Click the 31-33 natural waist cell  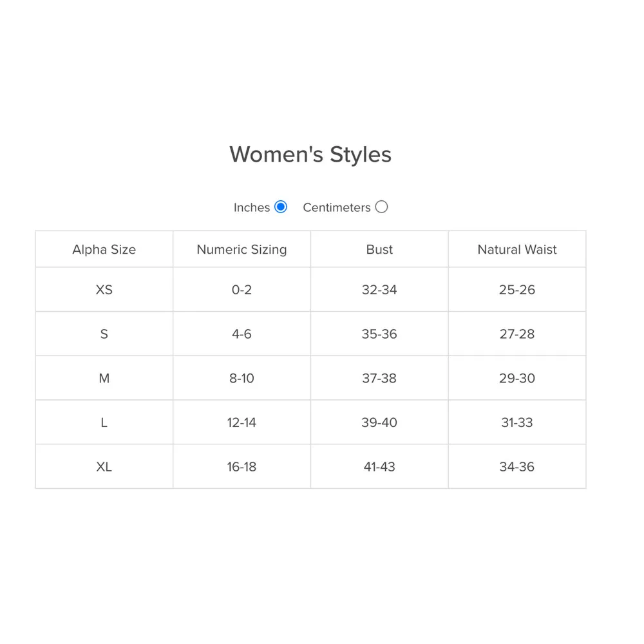[517, 422]
